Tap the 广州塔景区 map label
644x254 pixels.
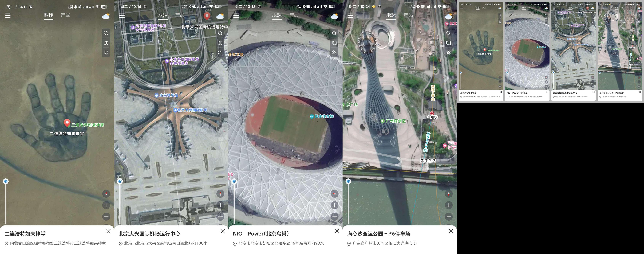(x=393, y=121)
